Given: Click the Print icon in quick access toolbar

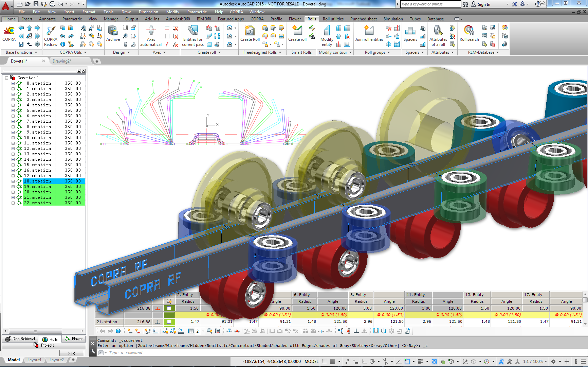Looking at the screenshot, I should click(x=52, y=4).
